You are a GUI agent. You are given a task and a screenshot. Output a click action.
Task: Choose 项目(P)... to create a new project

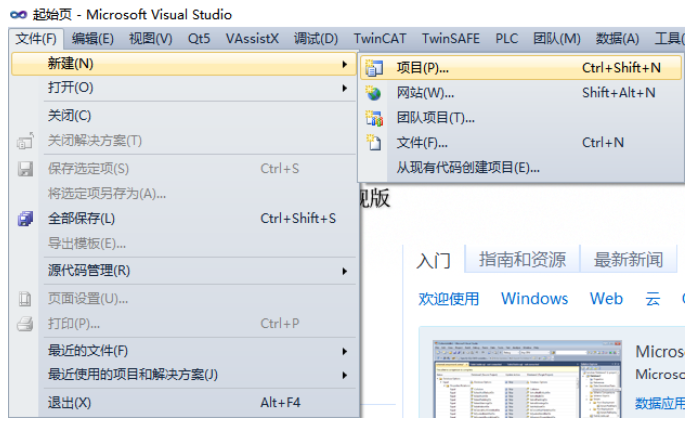click(x=521, y=68)
